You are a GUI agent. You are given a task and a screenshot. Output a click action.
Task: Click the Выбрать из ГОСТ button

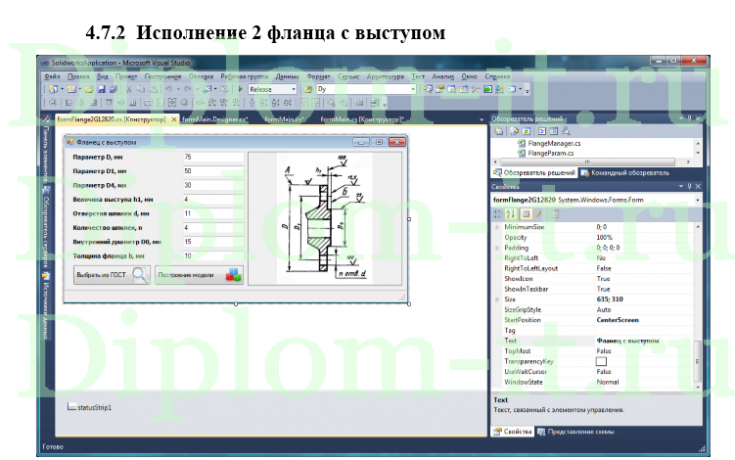point(112,275)
